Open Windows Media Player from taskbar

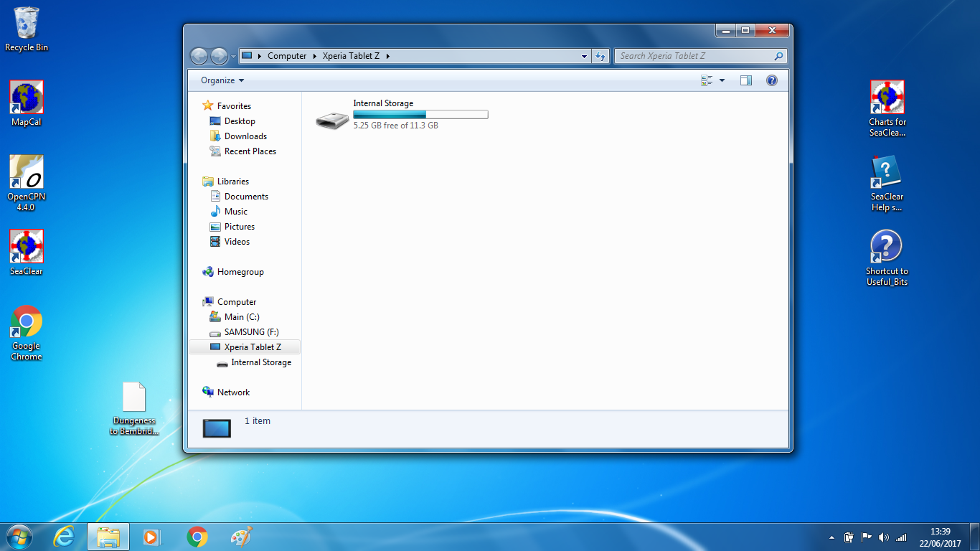pos(151,537)
